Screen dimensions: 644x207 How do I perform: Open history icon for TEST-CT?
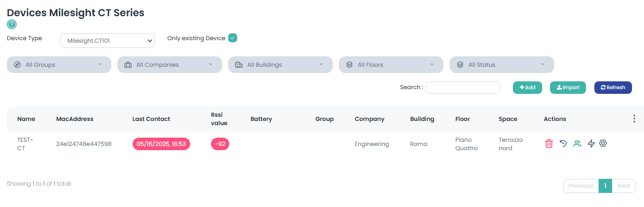(x=563, y=143)
